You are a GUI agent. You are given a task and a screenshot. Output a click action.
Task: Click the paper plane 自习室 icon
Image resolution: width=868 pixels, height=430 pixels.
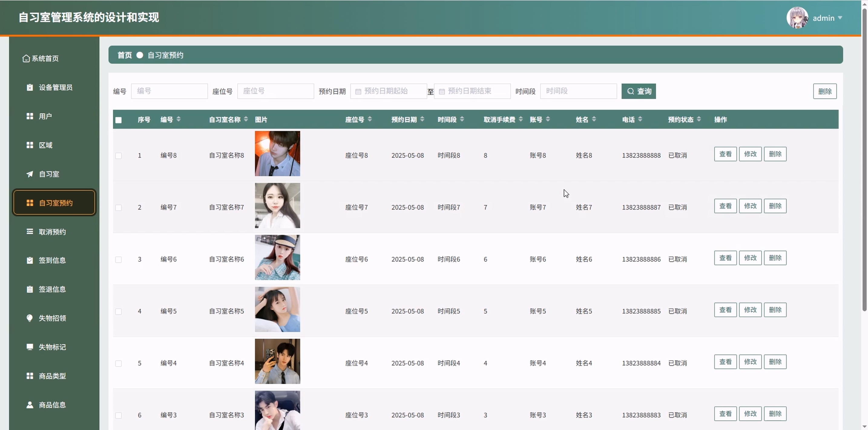point(30,174)
